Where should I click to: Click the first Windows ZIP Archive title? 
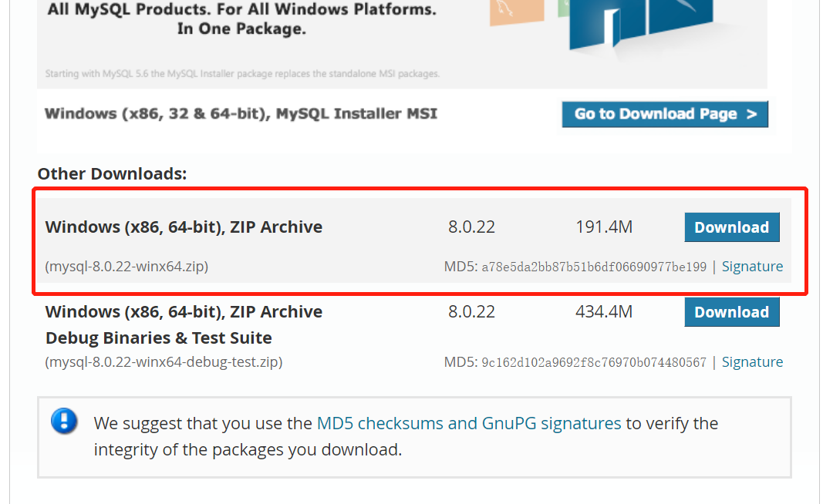184,227
